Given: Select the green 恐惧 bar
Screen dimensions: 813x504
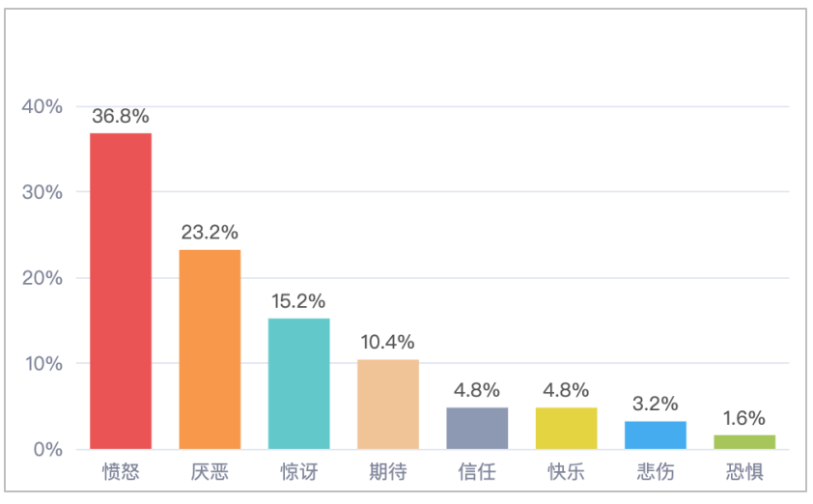Looking at the screenshot, I should coord(743,441).
